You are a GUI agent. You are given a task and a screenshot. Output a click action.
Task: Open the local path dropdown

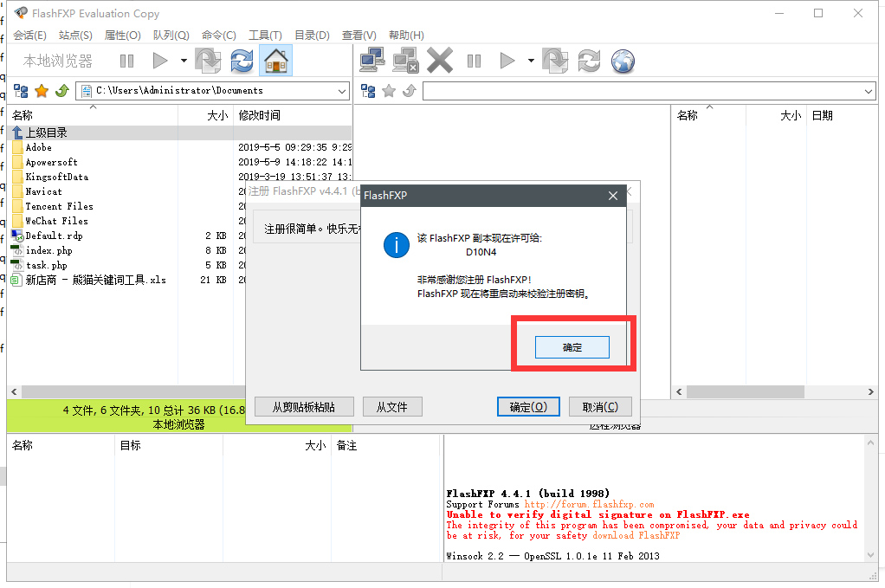pos(342,91)
